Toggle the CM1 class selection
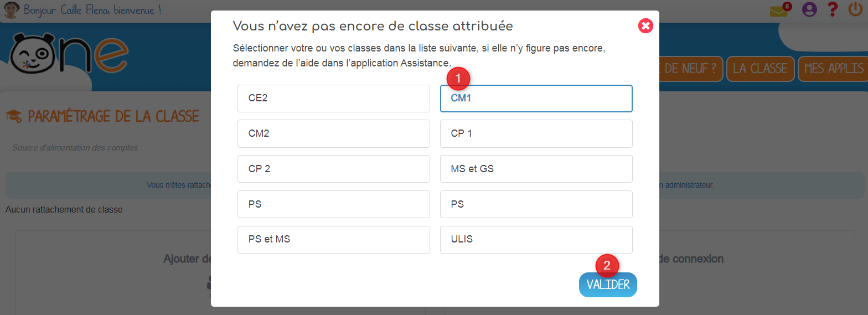868x315 pixels. [x=536, y=99]
